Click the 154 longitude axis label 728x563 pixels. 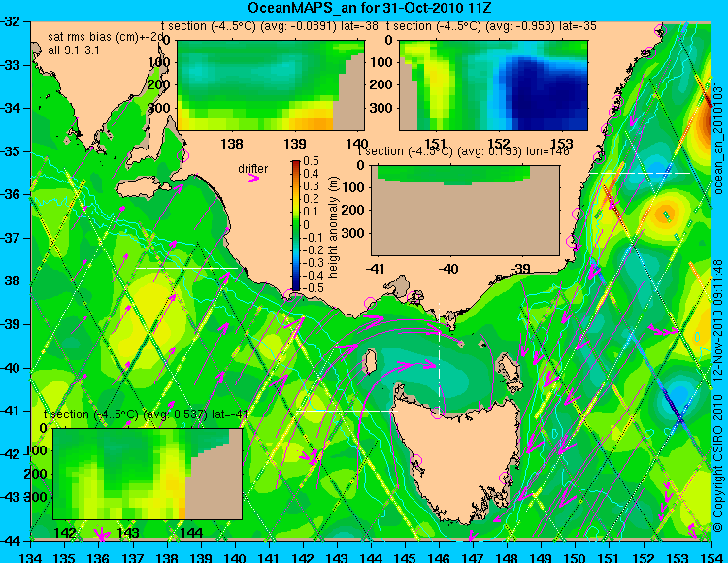click(x=711, y=556)
